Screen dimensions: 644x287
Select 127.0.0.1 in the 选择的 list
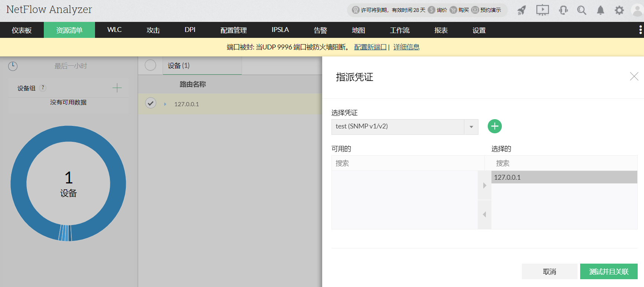pos(564,177)
